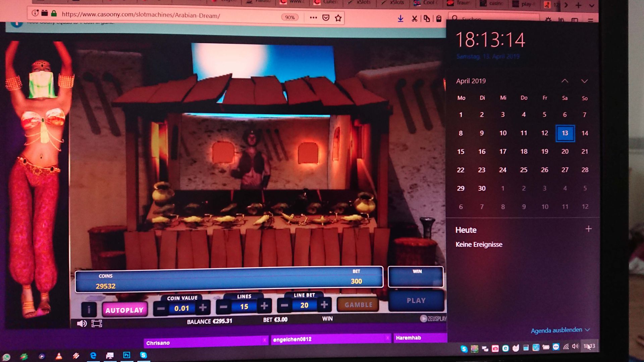Open VLC media player from taskbar
Image resolution: width=644 pixels, height=362 pixels.
pyautogui.click(x=59, y=356)
